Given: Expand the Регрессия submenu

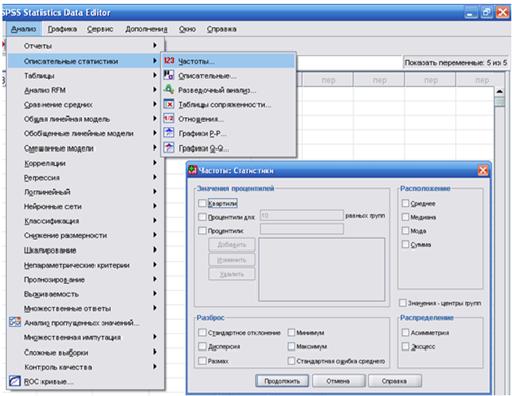Looking at the screenshot, I should pyautogui.click(x=86, y=178).
